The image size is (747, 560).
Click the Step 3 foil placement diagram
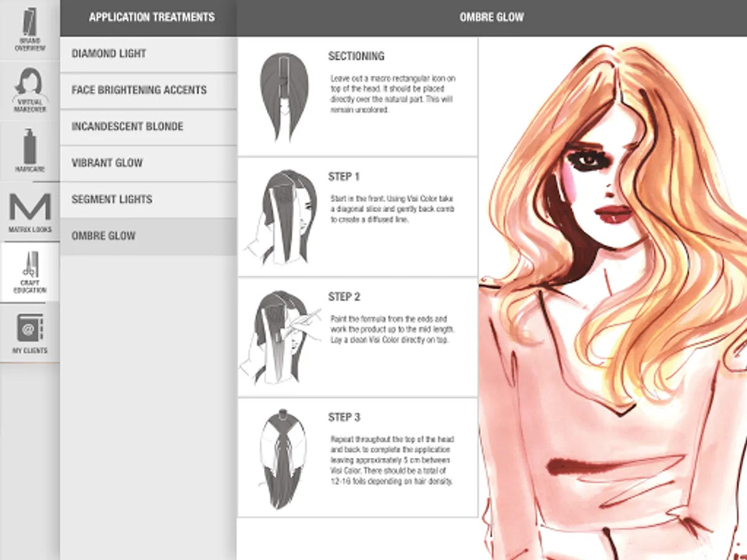click(283, 459)
